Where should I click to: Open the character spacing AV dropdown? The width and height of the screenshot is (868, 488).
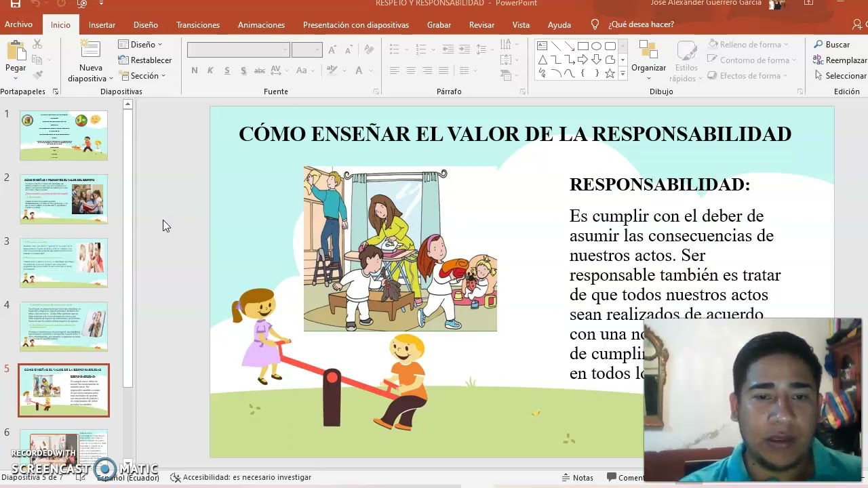pyautogui.click(x=279, y=70)
